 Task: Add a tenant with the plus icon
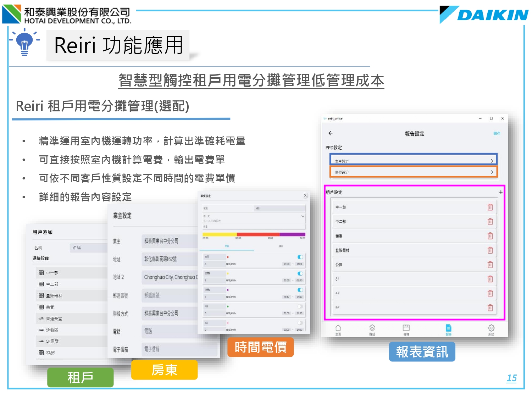tap(500, 192)
